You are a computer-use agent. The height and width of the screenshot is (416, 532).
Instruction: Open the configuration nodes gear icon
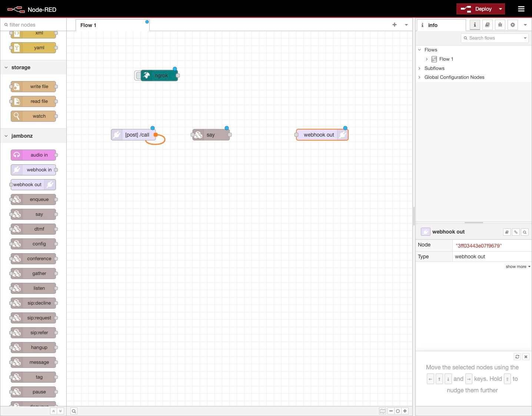click(x=513, y=25)
